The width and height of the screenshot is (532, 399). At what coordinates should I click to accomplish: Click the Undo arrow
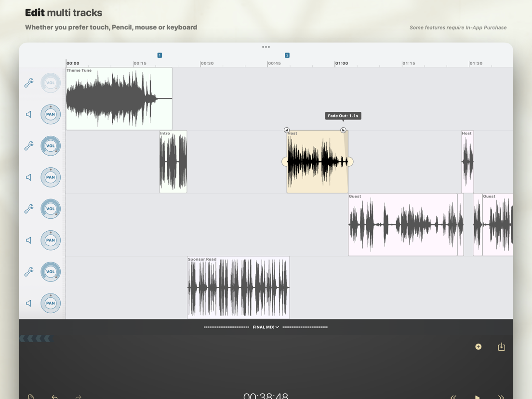coord(54,396)
